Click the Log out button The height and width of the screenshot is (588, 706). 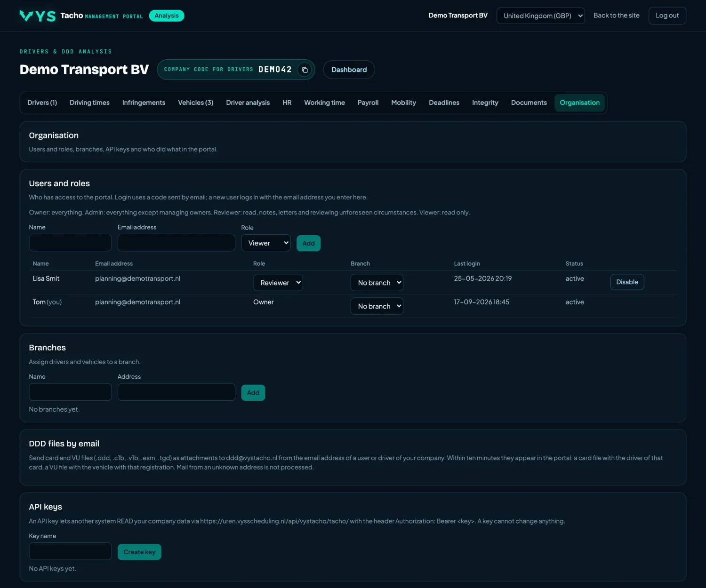click(667, 16)
